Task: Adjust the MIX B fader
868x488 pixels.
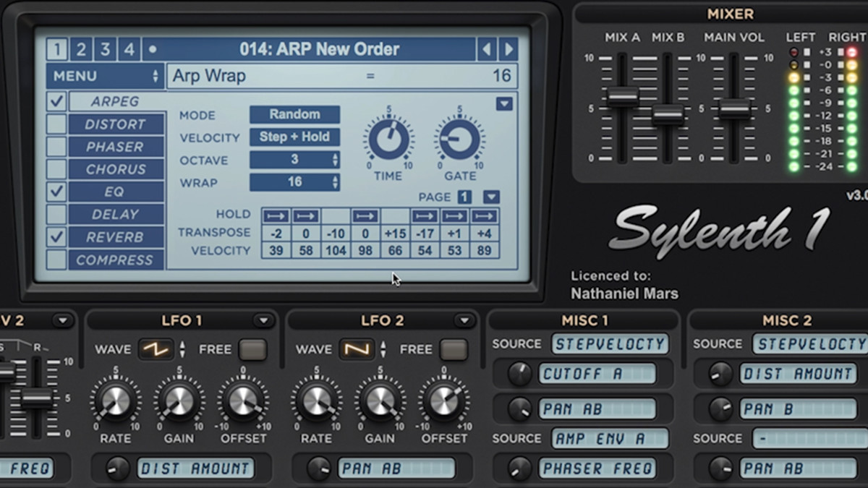Action: pos(668,115)
